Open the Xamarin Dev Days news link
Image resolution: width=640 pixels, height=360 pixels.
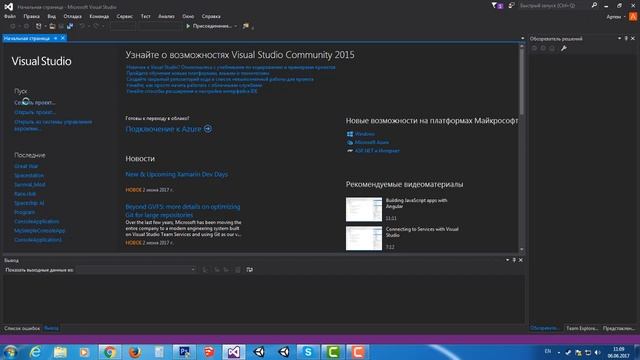(x=177, y=174)
